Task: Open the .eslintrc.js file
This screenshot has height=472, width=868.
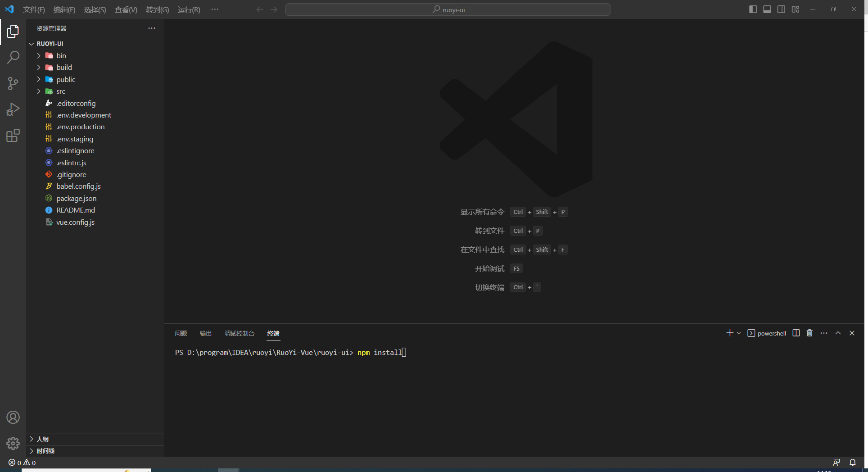Action: tap(95, 163)
